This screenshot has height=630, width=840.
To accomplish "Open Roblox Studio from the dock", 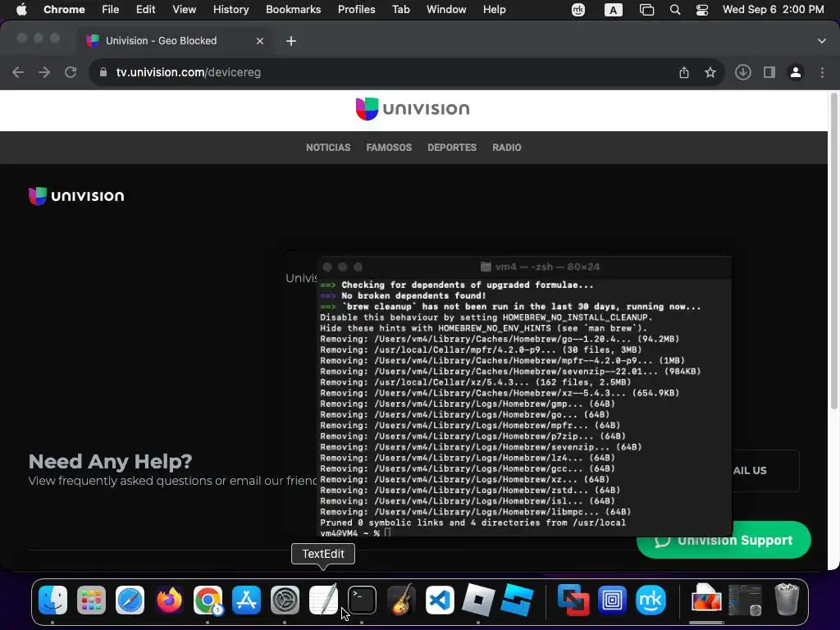I will (x=517, y=600).
